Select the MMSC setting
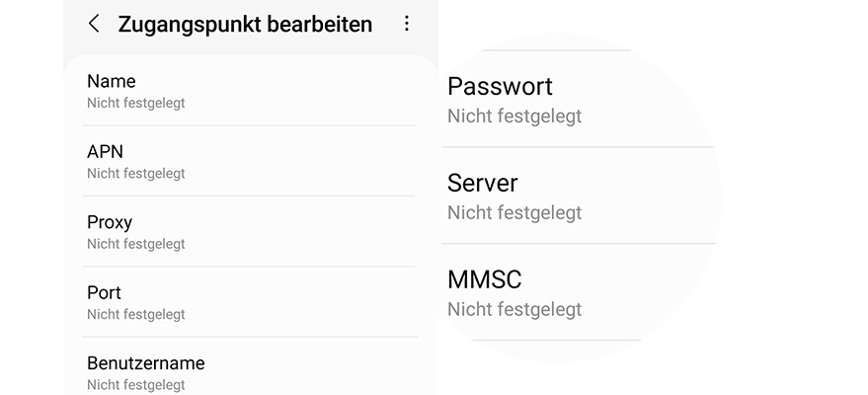 (x=484, y=279)
